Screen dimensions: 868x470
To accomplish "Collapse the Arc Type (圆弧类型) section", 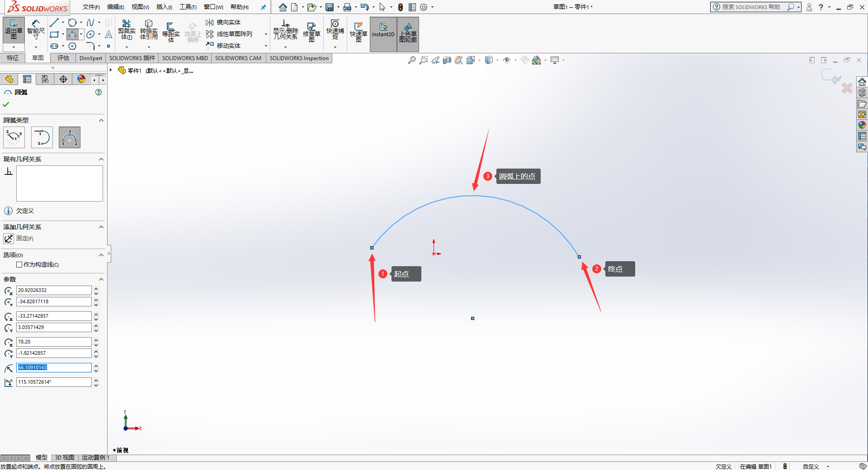I will [101, 120].
